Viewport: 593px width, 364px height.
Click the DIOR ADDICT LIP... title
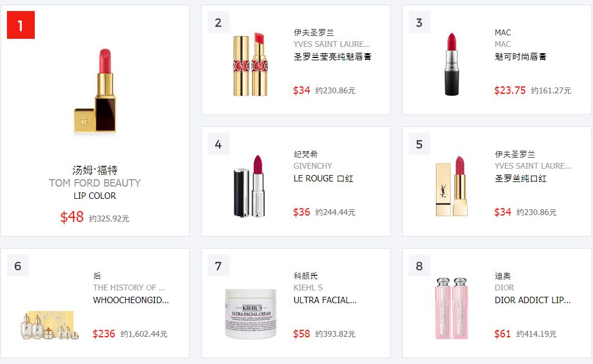pyautogui.click(x=533, y=300)
